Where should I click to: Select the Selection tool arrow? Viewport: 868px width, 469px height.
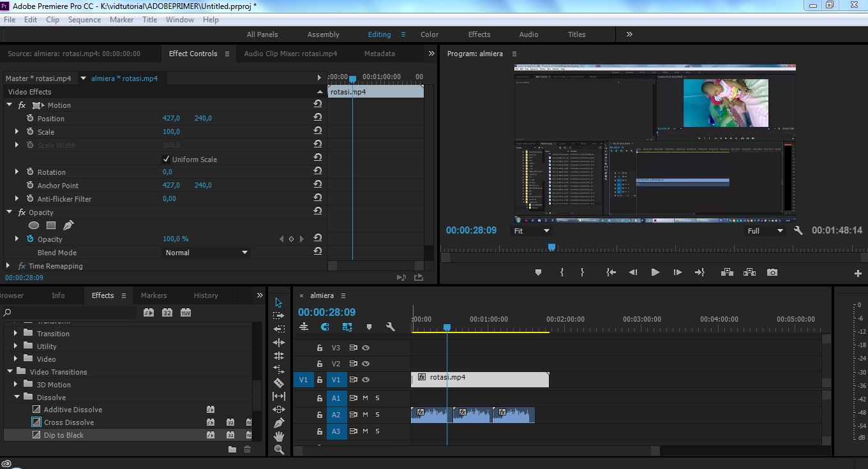click(279, 302)
